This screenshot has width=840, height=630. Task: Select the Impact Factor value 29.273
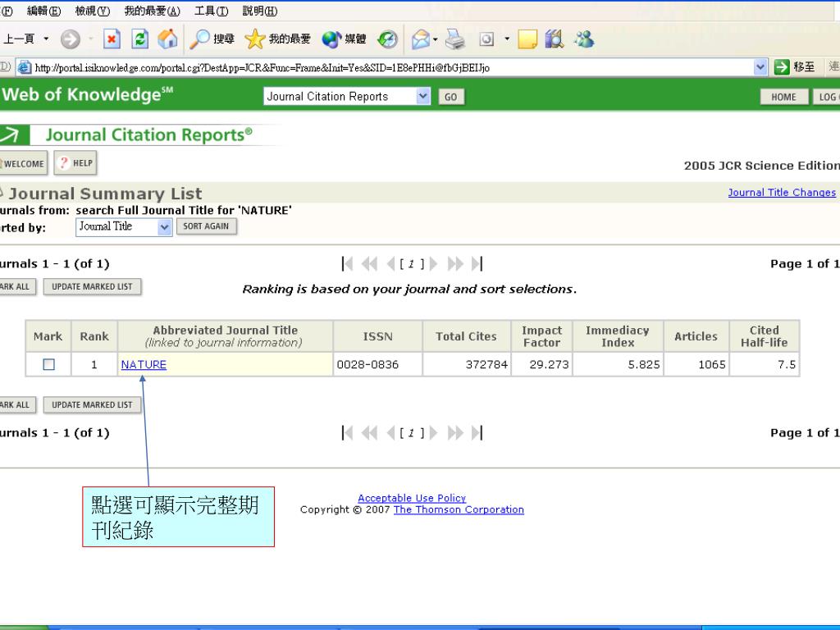(549, 365)
